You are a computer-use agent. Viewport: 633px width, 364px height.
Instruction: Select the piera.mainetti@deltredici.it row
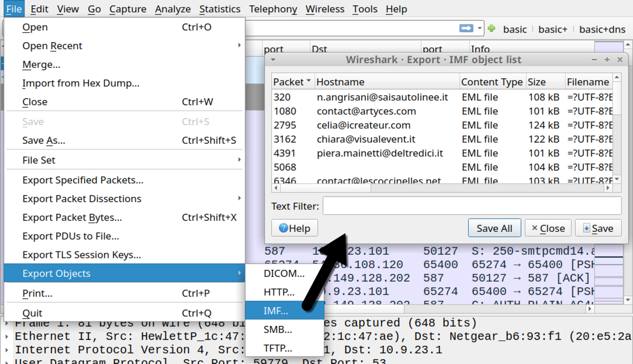(x=442, y=153)
